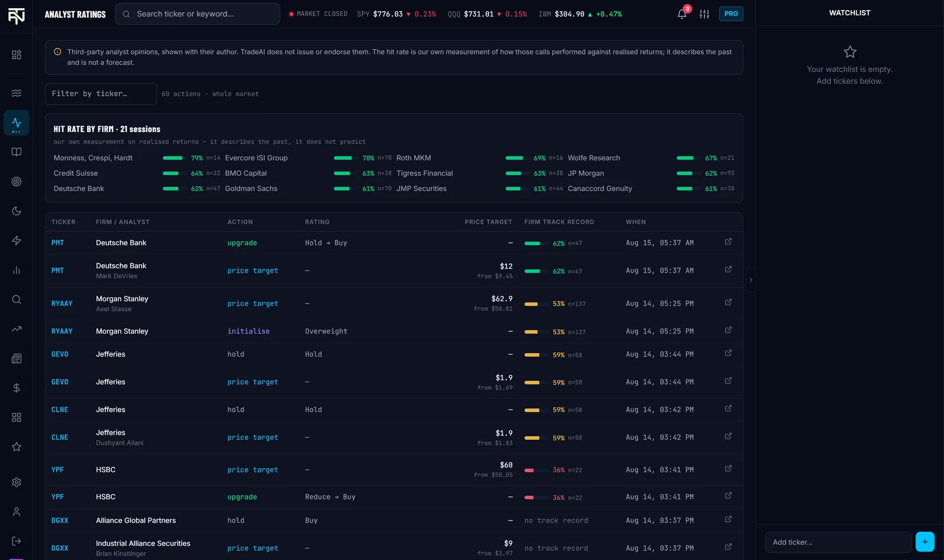Click the $62.9 price target value

(502, 299)
